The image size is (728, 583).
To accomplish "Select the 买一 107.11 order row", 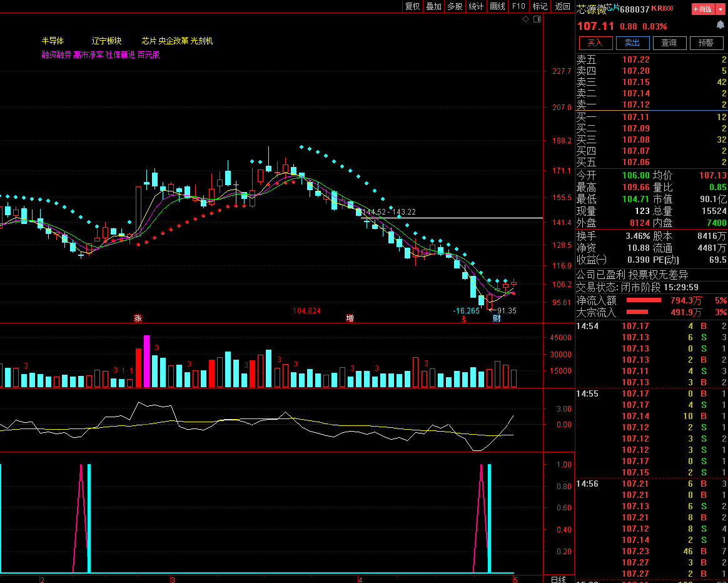I will pos(652,117).
